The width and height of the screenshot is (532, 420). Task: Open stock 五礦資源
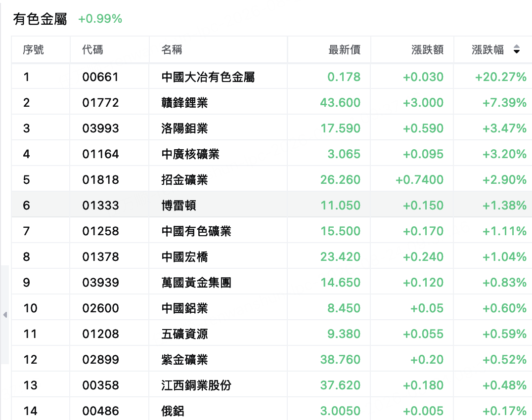click(184, 334)
